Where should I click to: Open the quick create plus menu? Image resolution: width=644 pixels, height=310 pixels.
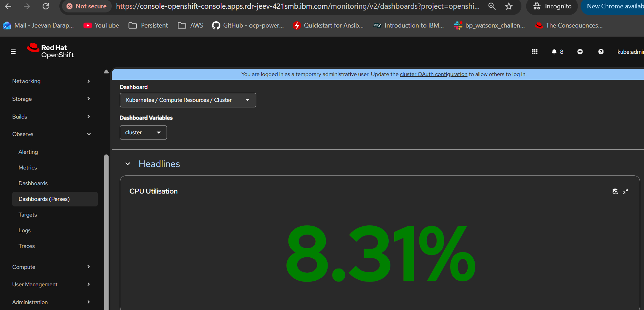pos(580,52)
